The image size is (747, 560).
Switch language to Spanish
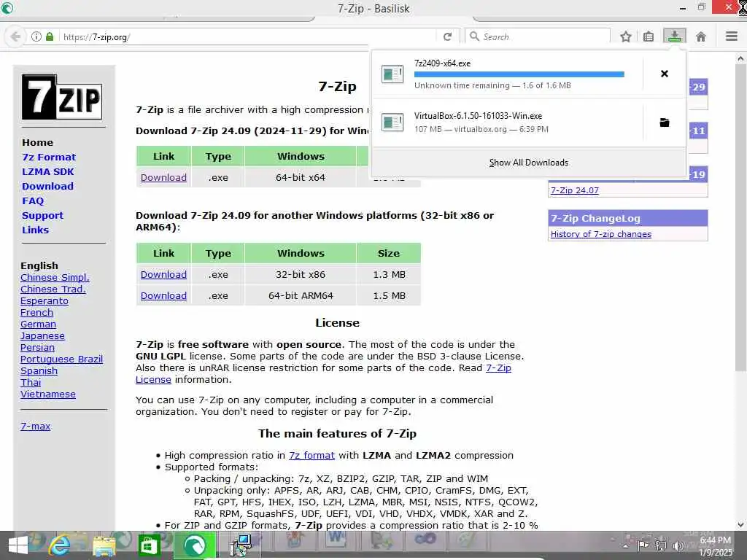39,371
